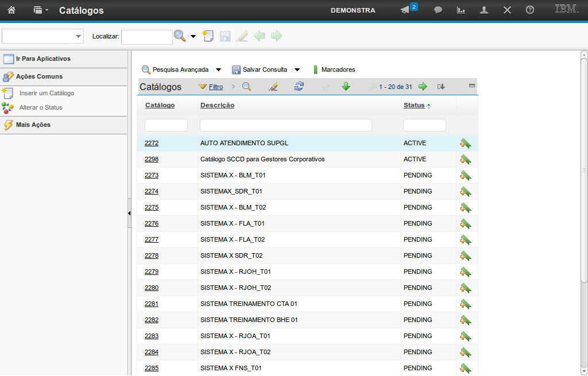
Task: Click the New Catalog icon in the toolbar
Action: click(x=207, y=36)
